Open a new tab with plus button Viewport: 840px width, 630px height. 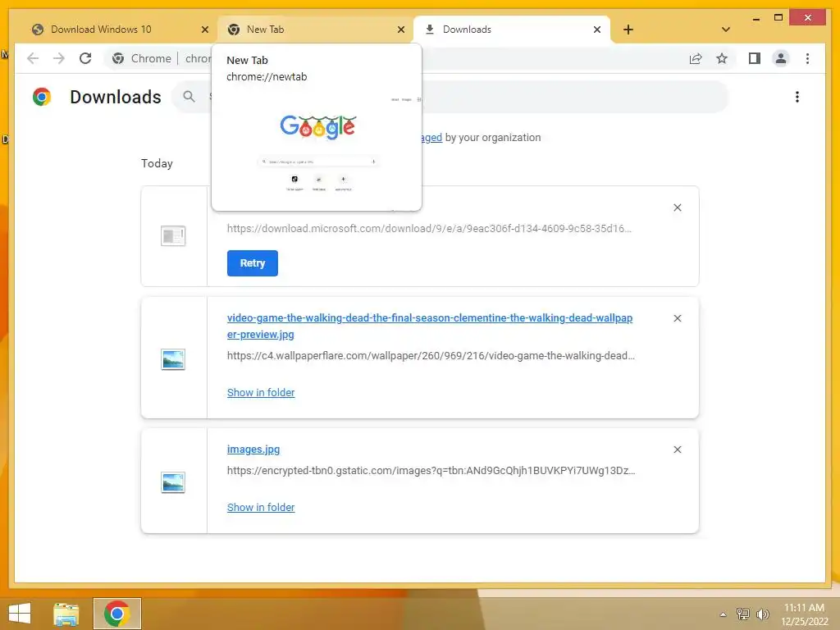point(628,30)
